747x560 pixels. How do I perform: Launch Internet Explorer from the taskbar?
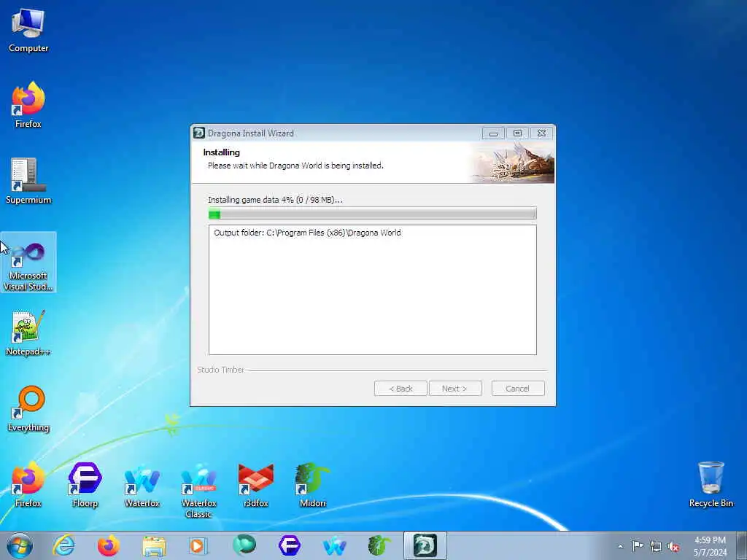(64, 545)
